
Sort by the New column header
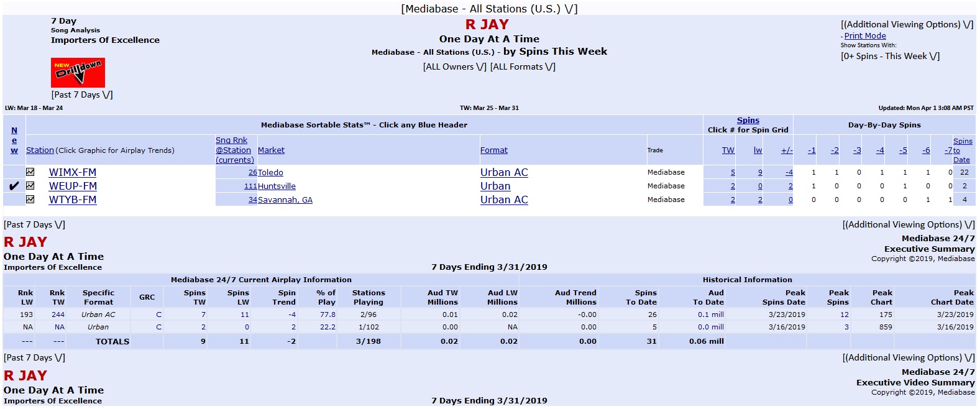[x=14, y=140]
